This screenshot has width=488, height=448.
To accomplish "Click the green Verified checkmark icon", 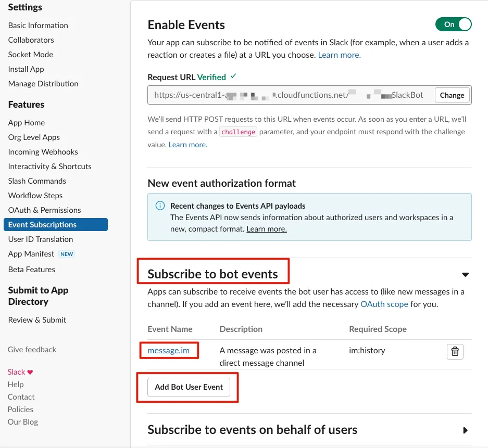I will pyautogui.click(x=233, y=76).
